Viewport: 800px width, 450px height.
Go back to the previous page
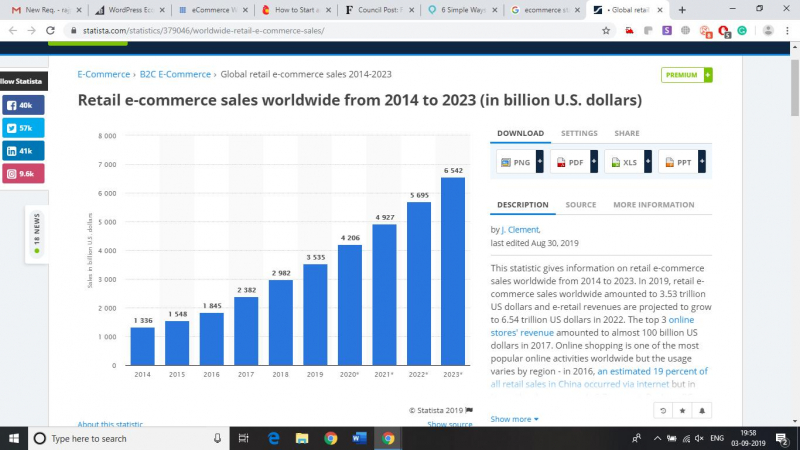13,31
